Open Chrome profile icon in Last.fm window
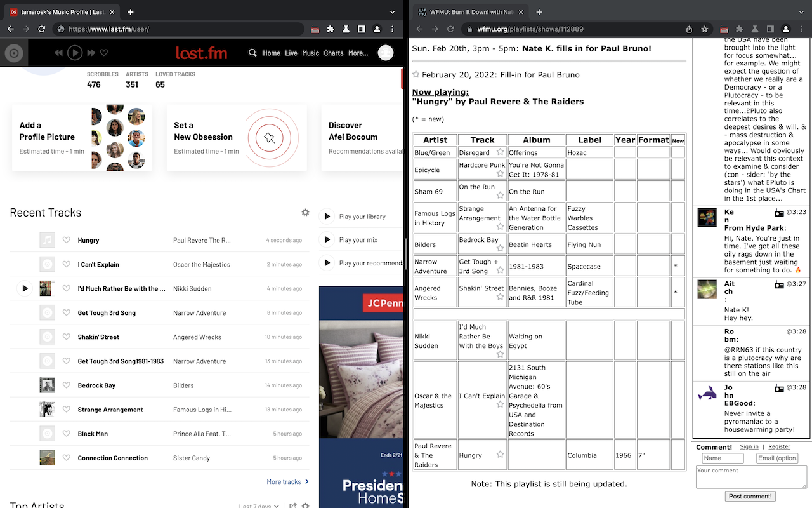Image resolution: width=812 pixels, height=508 pixels. pyautogui.click(x=377, y=29)
